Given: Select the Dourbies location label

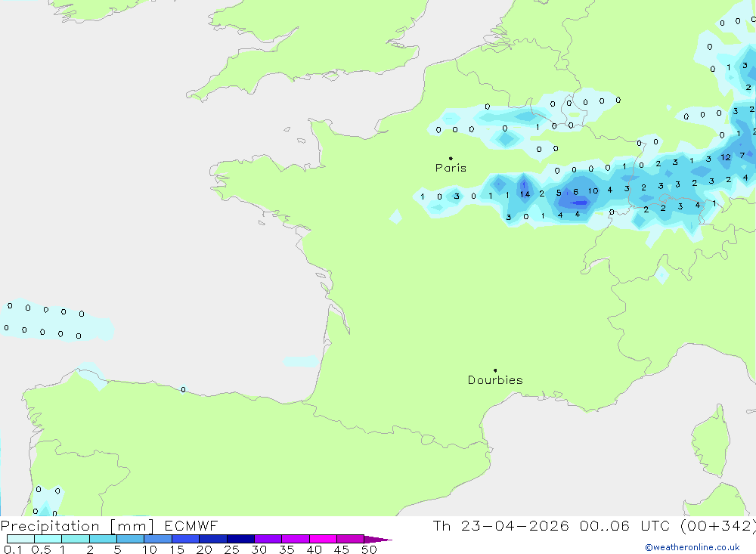Looking at the screenshot, I should coord(495,380).
